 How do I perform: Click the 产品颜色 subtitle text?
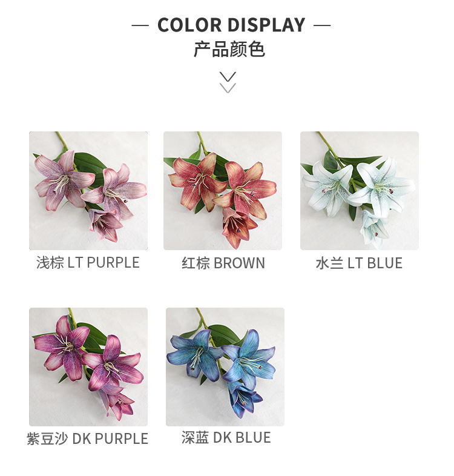click(x=229, y=49)
